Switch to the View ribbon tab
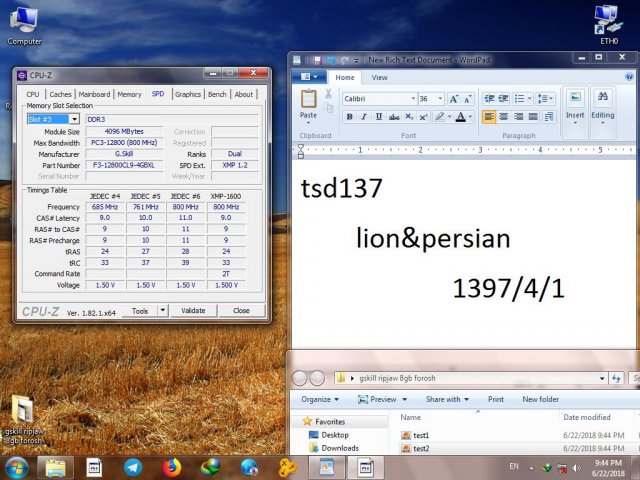 tap(379, 78)
